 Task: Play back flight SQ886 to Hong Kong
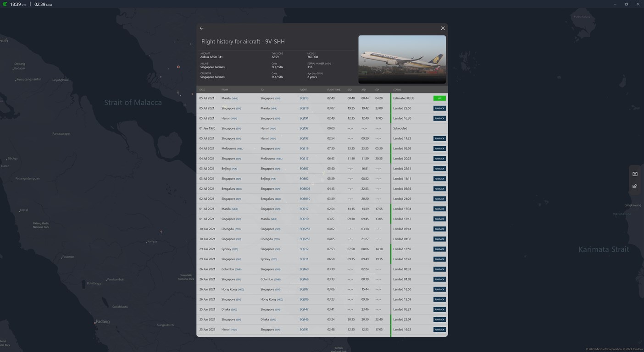tap(439, 300)
